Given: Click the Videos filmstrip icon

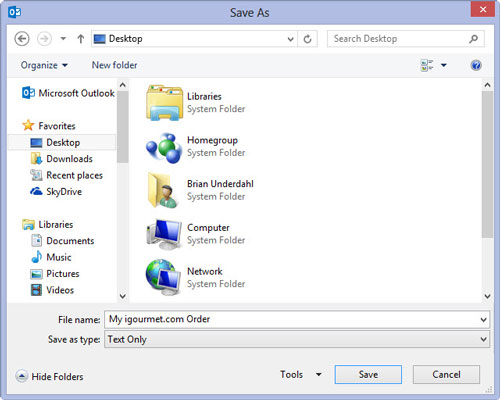Looking at the screenshot, I should (x=36, y=290).
